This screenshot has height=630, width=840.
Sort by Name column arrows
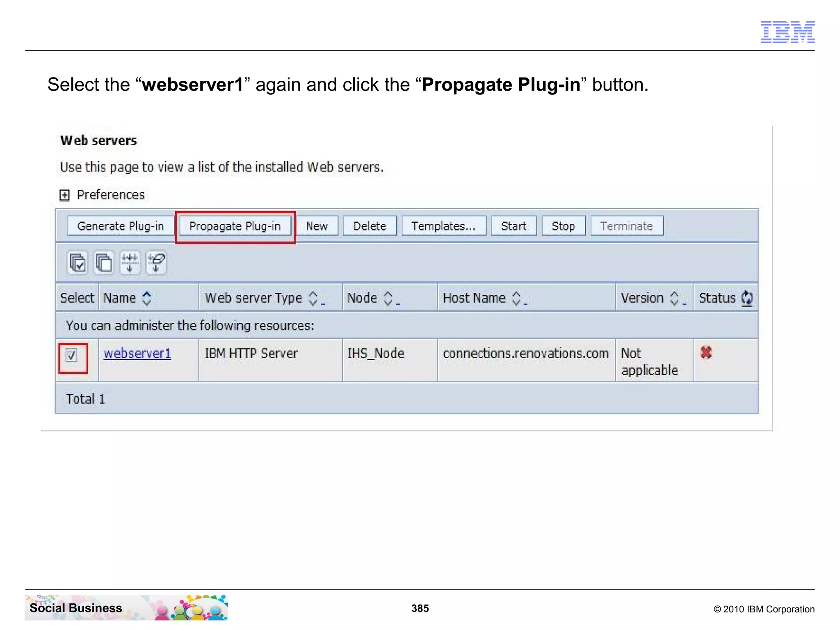tap(147, 298)
